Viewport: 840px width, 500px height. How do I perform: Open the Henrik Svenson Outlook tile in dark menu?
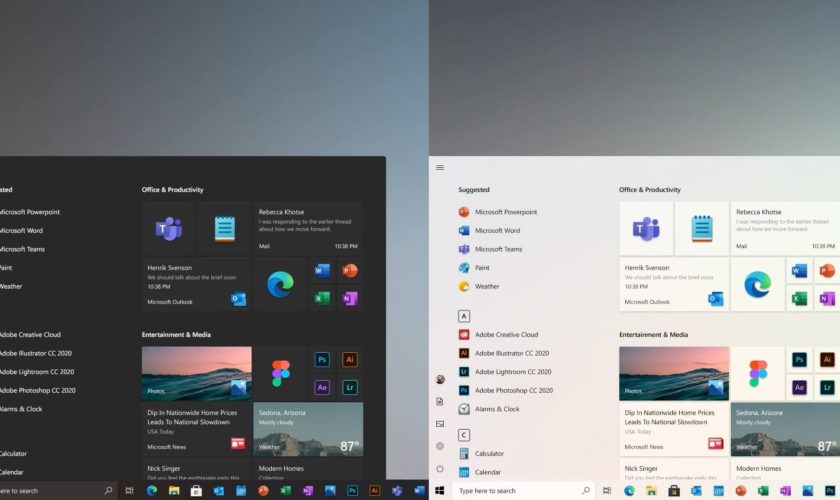coord(196,284)
